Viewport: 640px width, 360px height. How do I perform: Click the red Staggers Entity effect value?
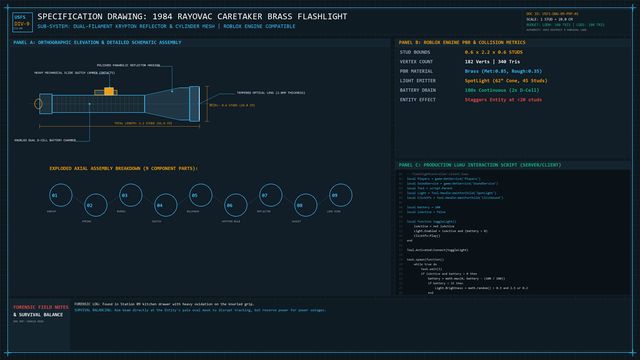click(503, 100)
